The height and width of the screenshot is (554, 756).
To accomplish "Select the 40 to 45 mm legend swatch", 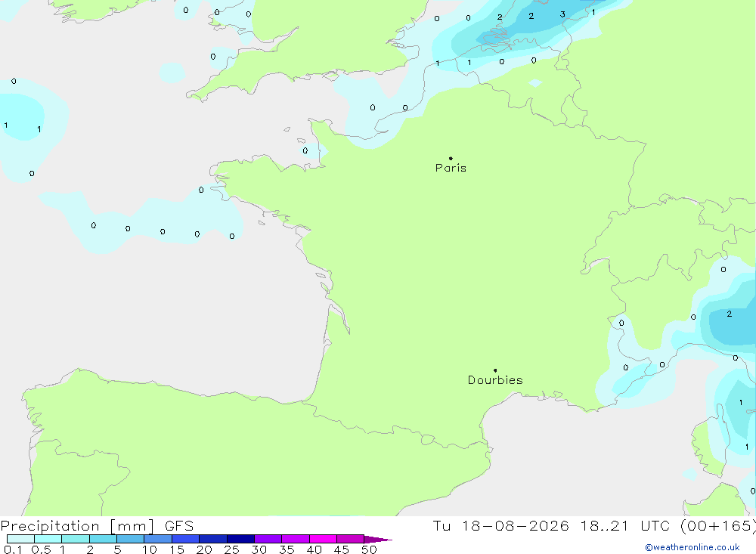I will point(323,539).
